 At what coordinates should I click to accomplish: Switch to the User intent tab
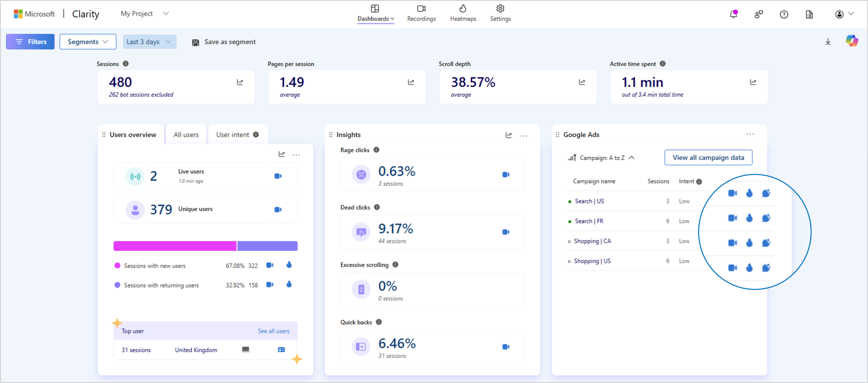237,134
